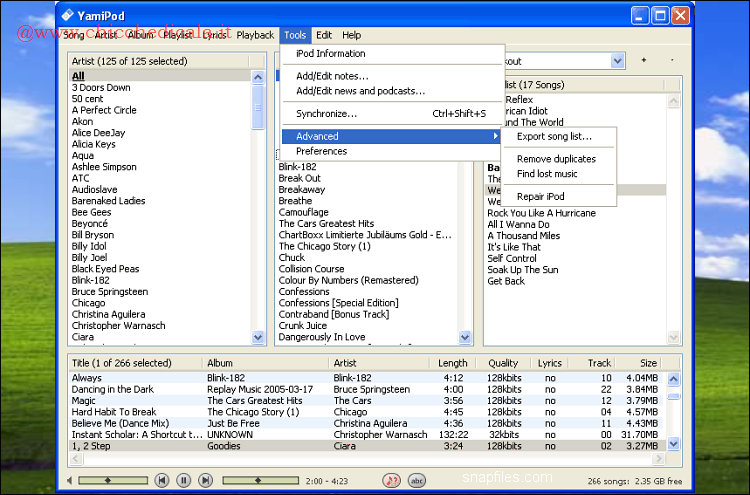Open the Help menu
The image size is (750, 495).
351,35
